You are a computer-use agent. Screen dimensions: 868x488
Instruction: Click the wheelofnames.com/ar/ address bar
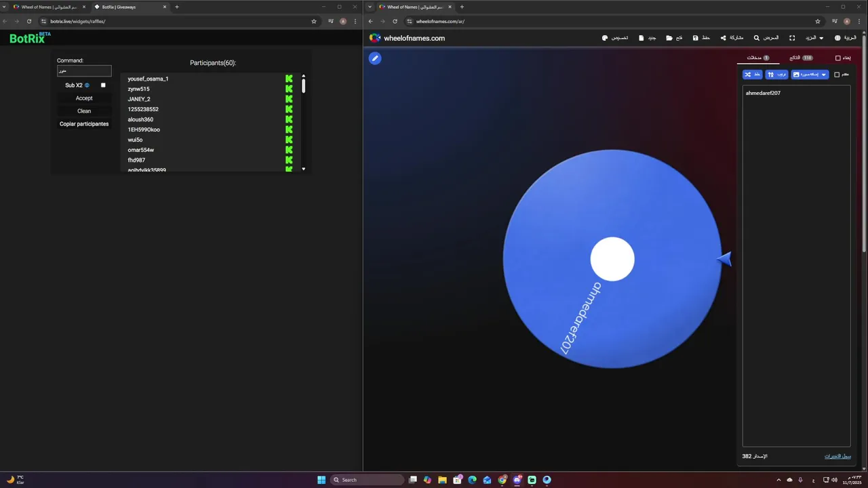pyautogui.click(x=614, y=21)
